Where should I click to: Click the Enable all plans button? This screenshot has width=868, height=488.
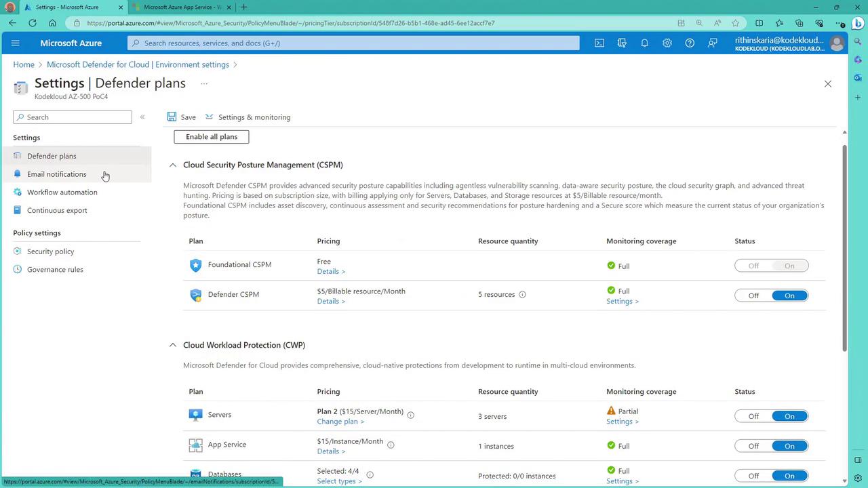[x=212, y=137]
